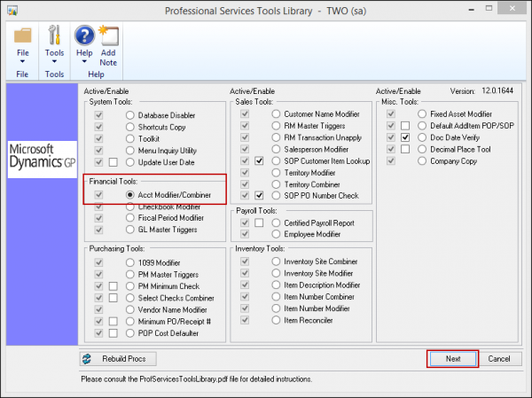
Task: Select the Decimal Place Tool option
Action: [422, 149]
